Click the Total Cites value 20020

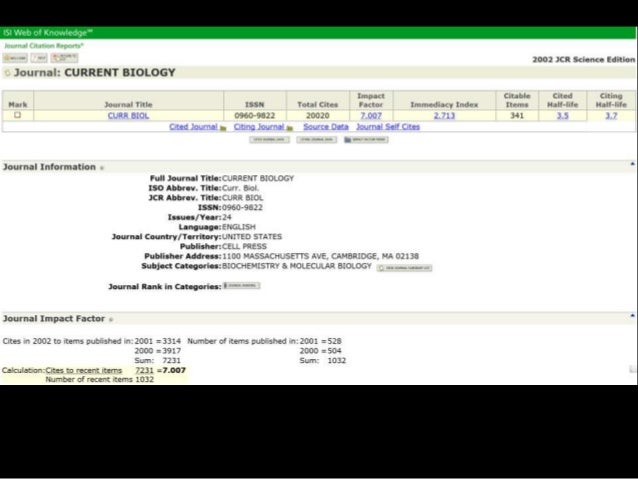click(317, 116)
